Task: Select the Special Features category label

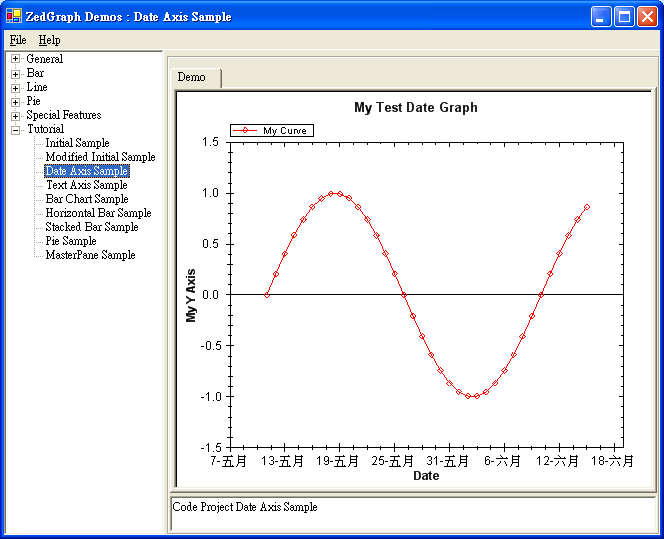Action: point(64,115)
